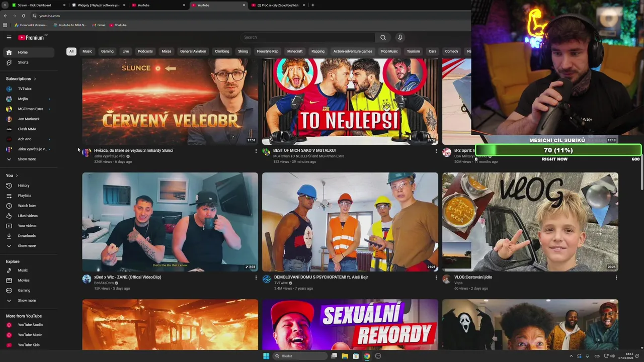Open the Watch later list
Viewport: 644px width, 362px height.
(29, 206)
